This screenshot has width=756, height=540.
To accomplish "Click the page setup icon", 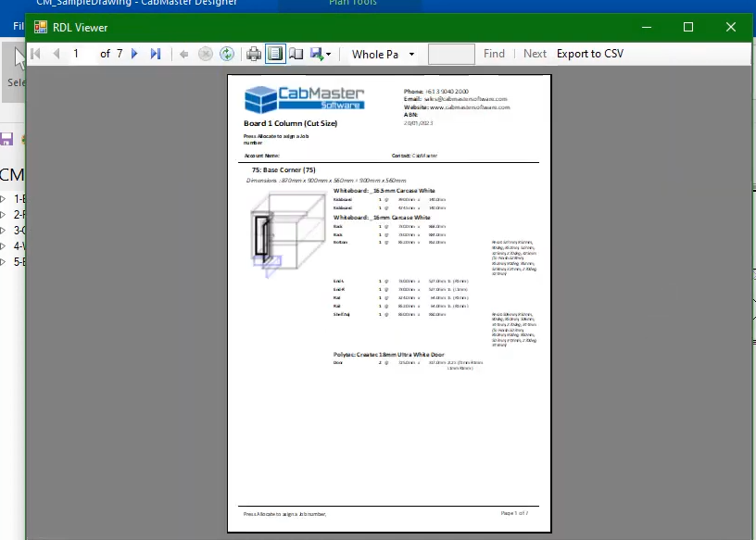I will (x=296, y=54).
